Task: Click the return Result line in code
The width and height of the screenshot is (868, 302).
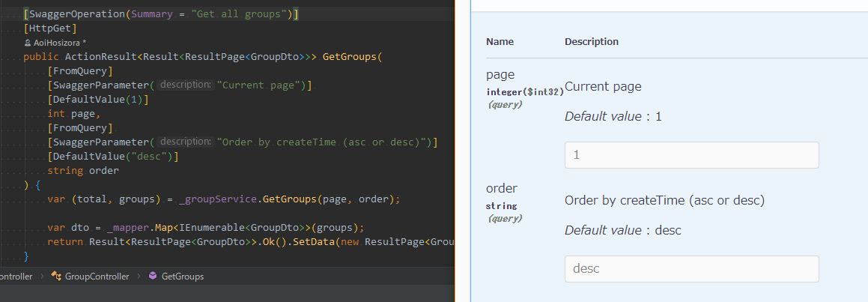Action: pyautogui.click(x=250, y=241)
